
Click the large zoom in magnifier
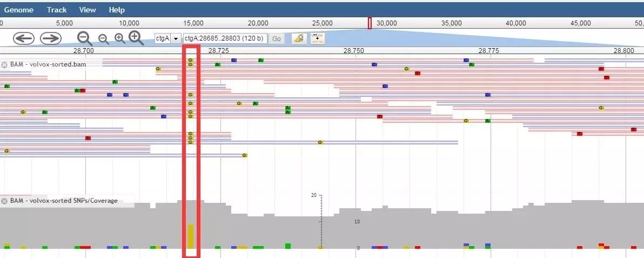[136, 38]
